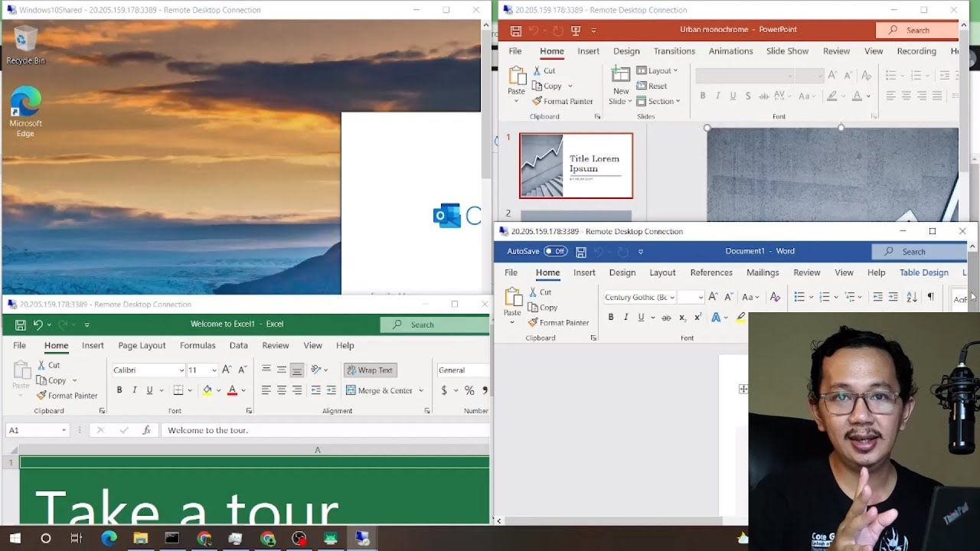Click Reset in PowerPoint's Slides group
The width and height of the screenshot is (980, 551).
(x=652, y=86)
